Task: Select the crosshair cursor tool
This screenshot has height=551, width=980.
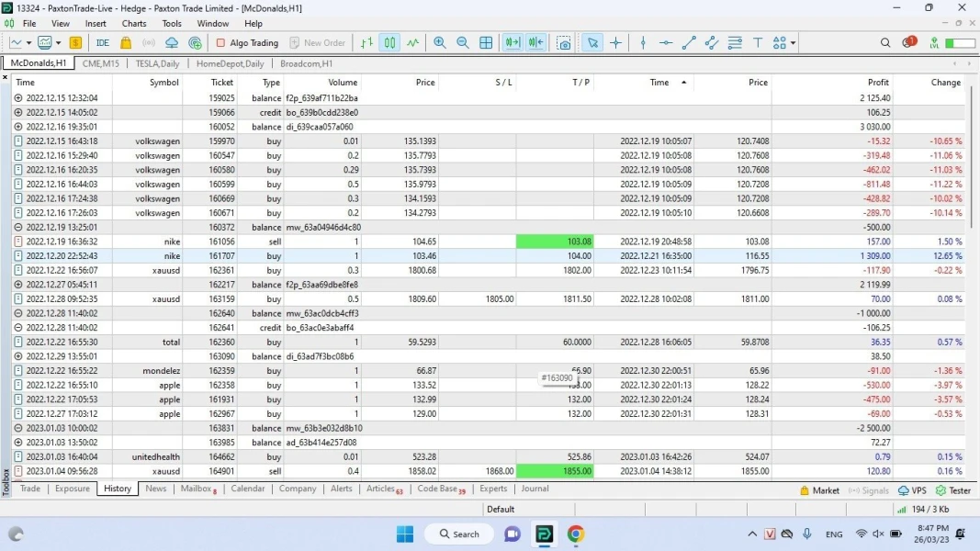Action: 615,42
